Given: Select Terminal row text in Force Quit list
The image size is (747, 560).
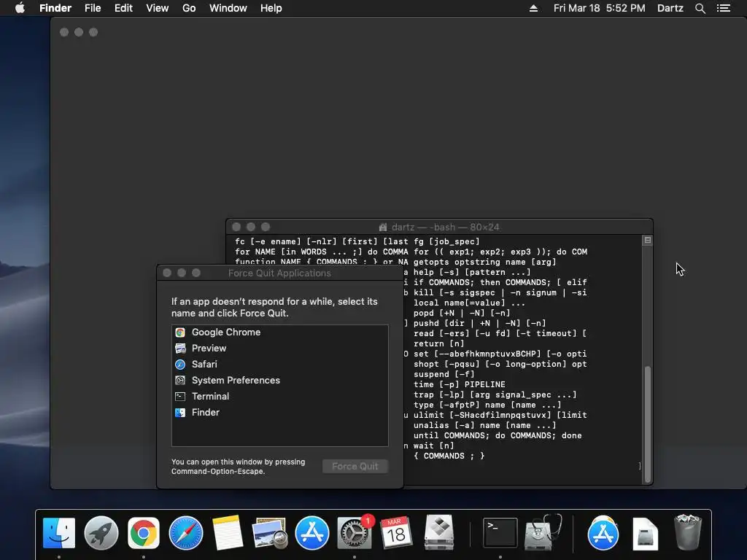Looking at the screenshot, I should 210,396.
